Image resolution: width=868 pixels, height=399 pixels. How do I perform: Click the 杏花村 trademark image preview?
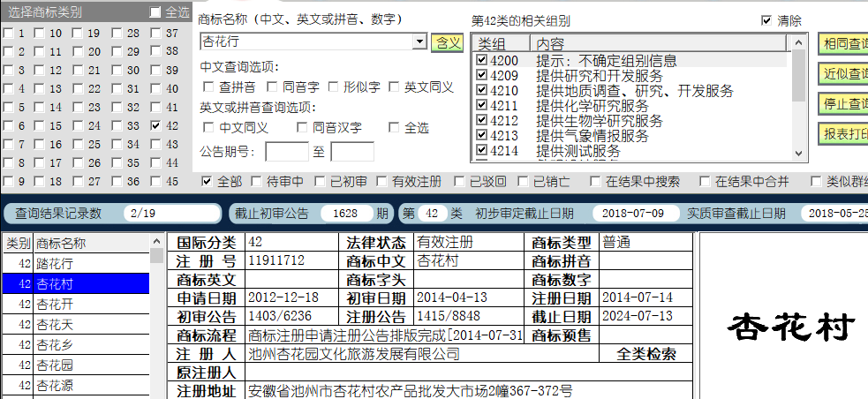(x=791, y=327)
